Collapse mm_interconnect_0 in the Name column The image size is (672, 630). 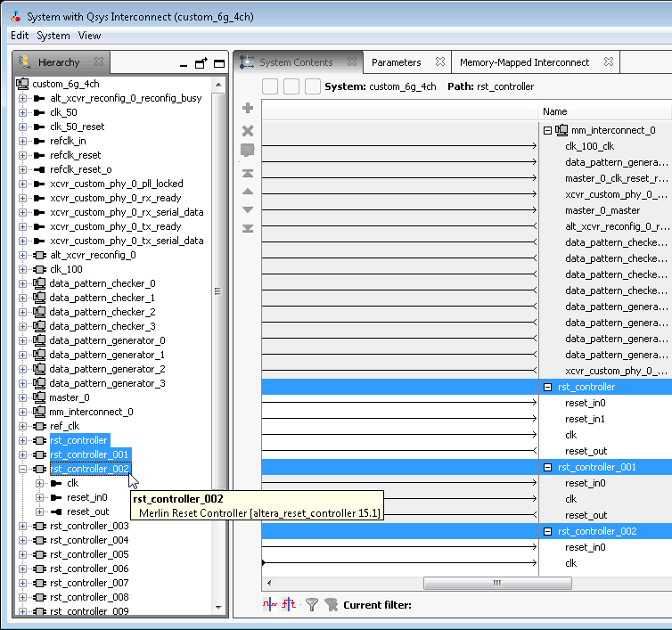pos(547,130)
